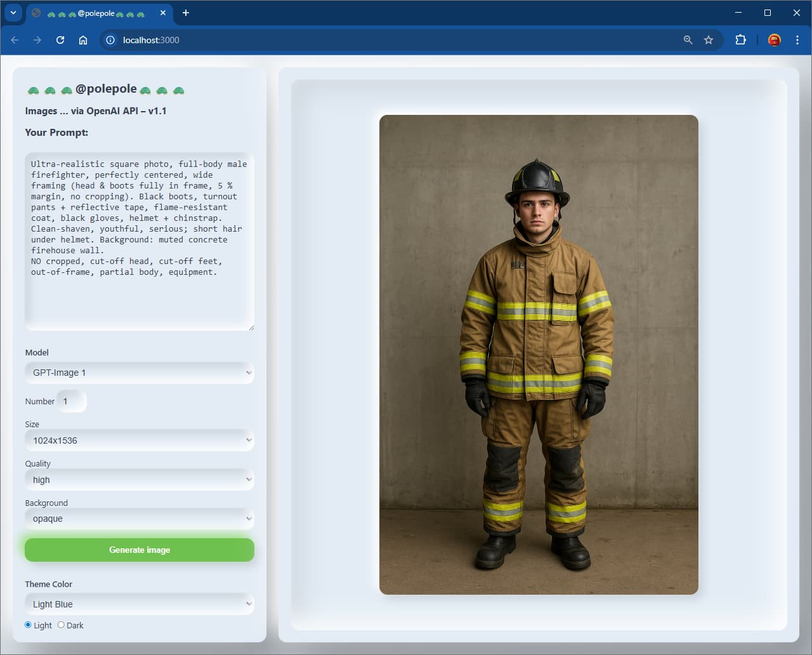Expand the Size dropdown showing 1024x1536

coord(140,440)
